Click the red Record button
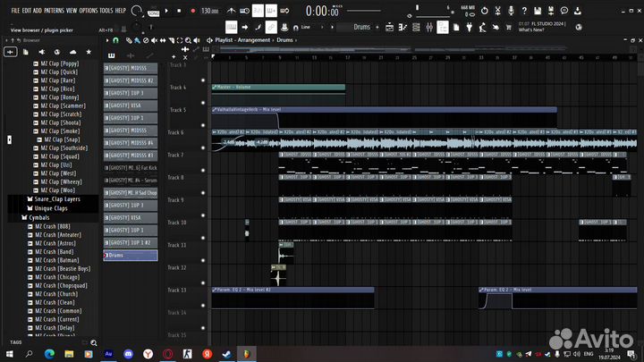The width and height of the screenshot is (644, 362). pyautogui.click(x=191, y=11)
